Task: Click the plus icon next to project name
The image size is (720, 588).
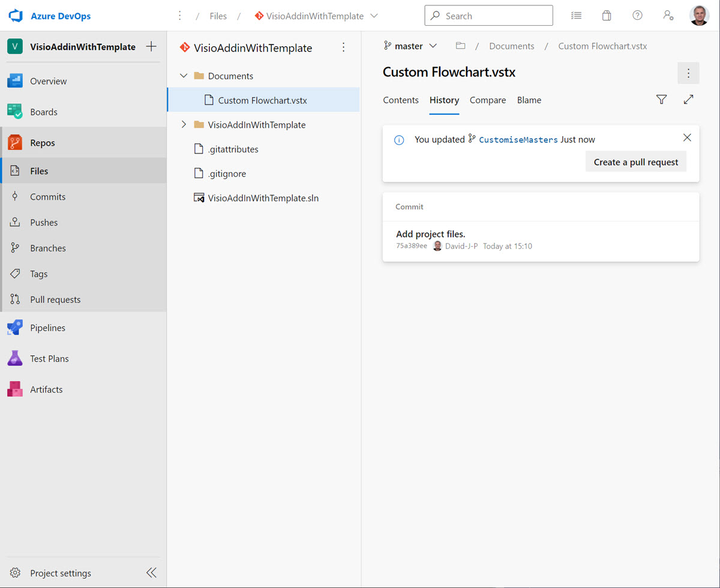Action: [x=151, y=46]
